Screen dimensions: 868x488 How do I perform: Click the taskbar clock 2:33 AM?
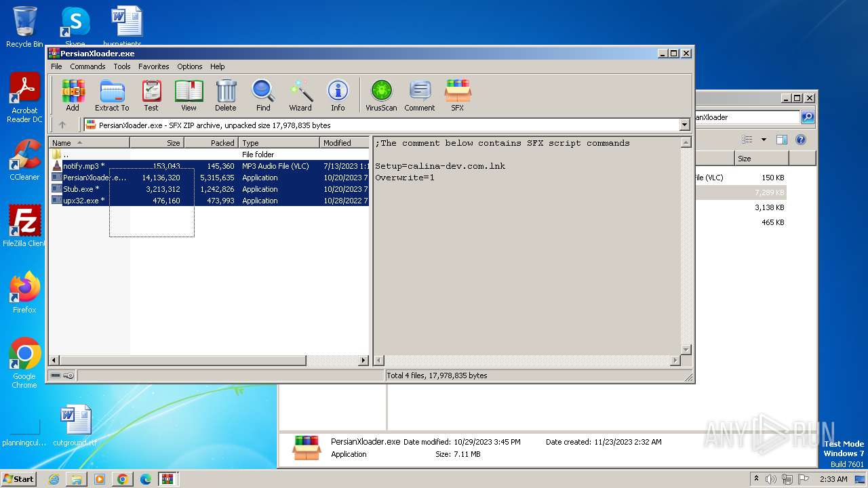click(x=833, y=479)
